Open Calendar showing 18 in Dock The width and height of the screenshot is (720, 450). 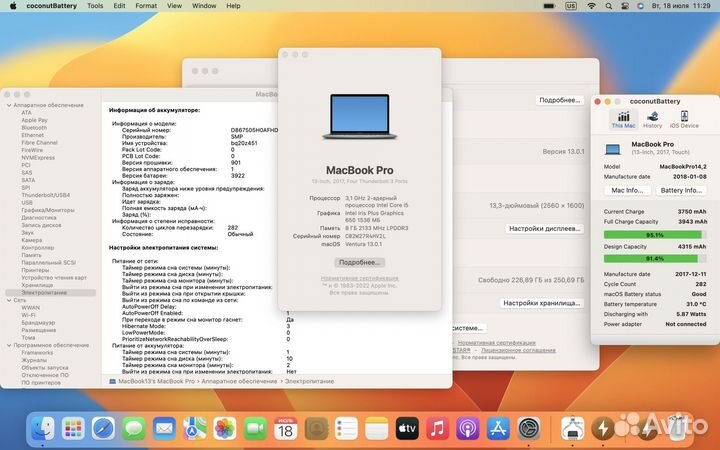pyautogui.click(x=286, y=429)
